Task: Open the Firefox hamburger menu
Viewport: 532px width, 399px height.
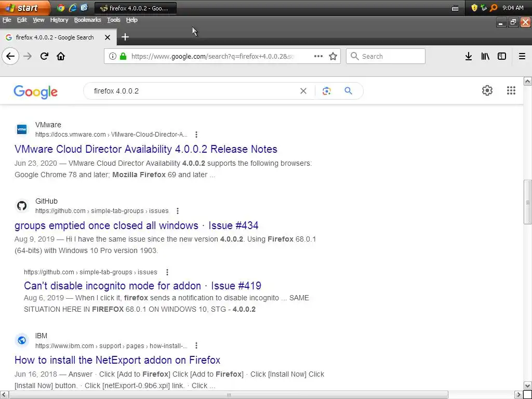Action: tap(522, 56)
